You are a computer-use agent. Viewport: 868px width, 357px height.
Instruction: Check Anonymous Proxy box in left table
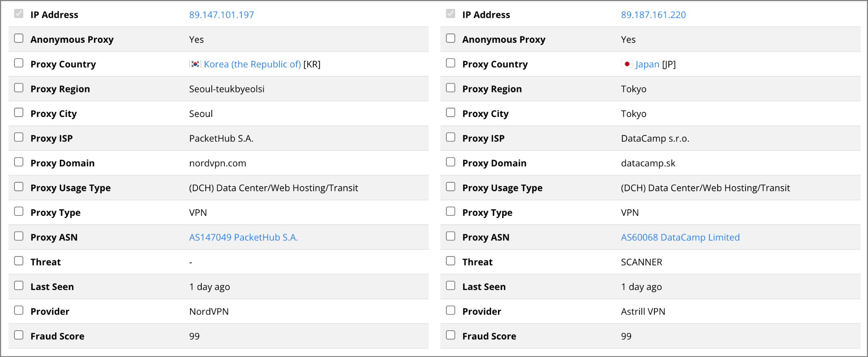click(x=19, y=38)
